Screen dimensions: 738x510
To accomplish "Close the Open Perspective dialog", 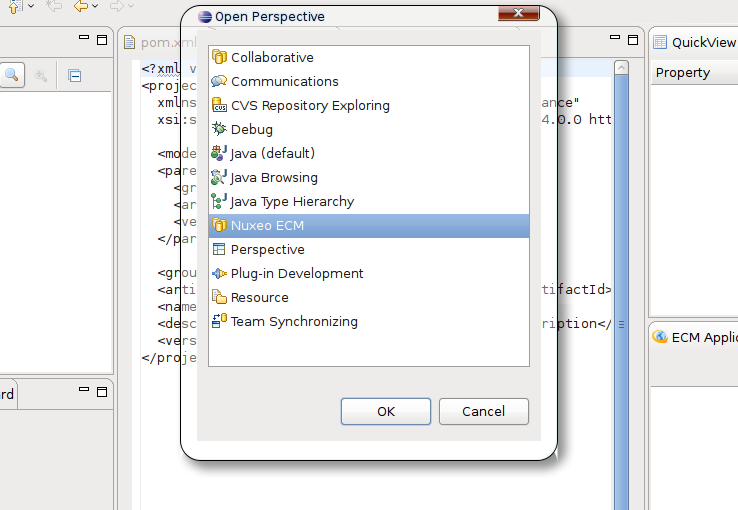I will coord(519,13).
